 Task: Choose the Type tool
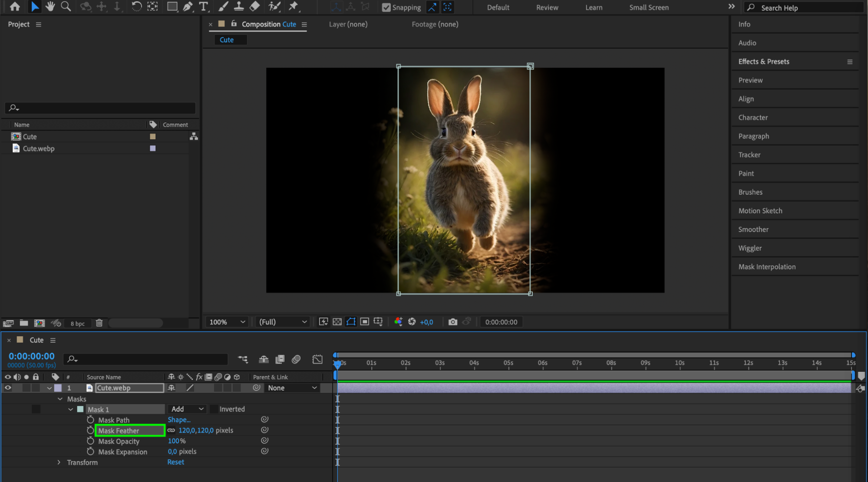203,7
